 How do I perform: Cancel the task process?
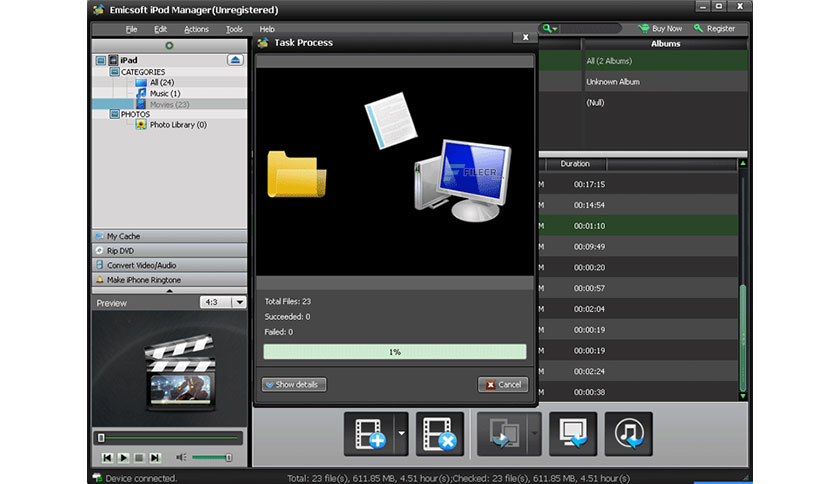503,384
